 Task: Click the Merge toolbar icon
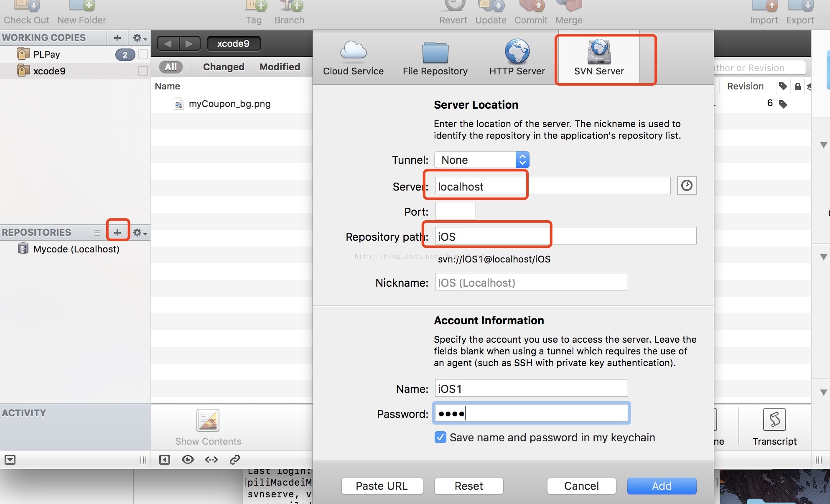[569, 6]
